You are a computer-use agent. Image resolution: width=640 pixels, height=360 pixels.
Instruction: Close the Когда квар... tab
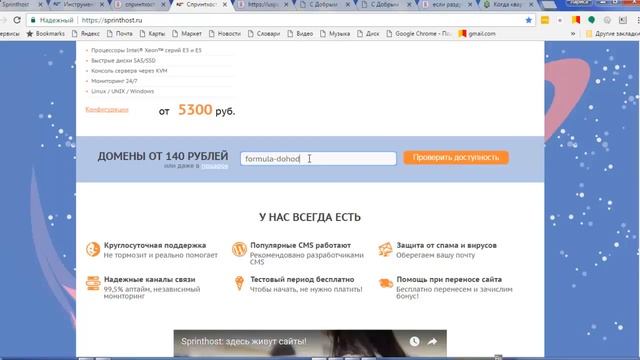(x=531, y=4)
